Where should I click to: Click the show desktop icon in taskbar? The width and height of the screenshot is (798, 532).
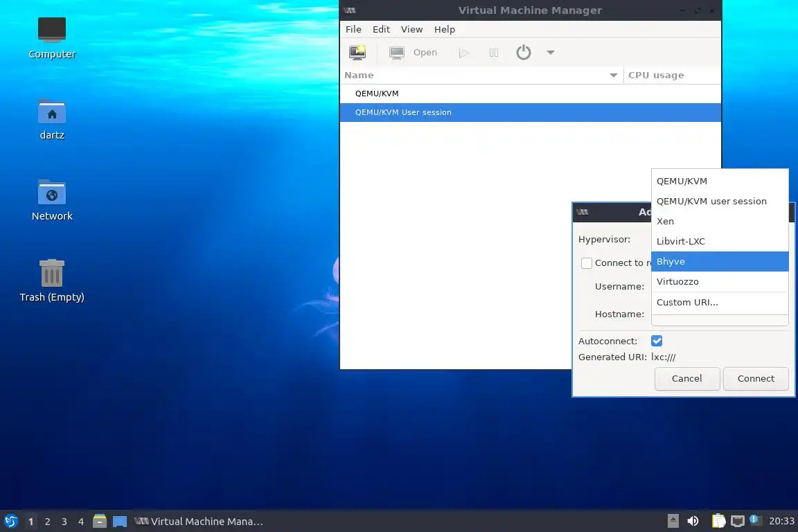coord(120,522)
